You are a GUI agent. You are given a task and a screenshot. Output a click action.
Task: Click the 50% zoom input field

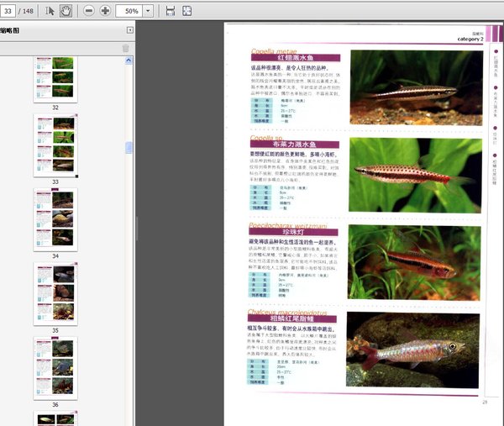[129, 11]
